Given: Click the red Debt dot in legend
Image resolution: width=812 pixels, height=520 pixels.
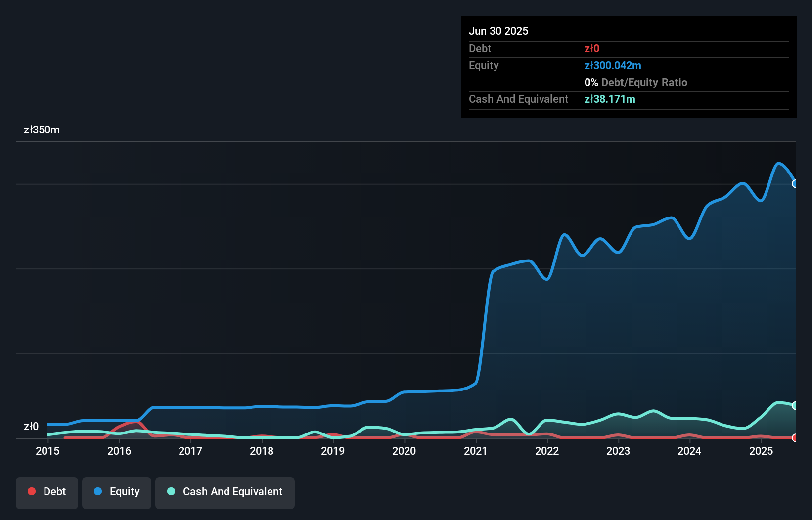Looking at the screenshot, I should (x=31, y=492).
